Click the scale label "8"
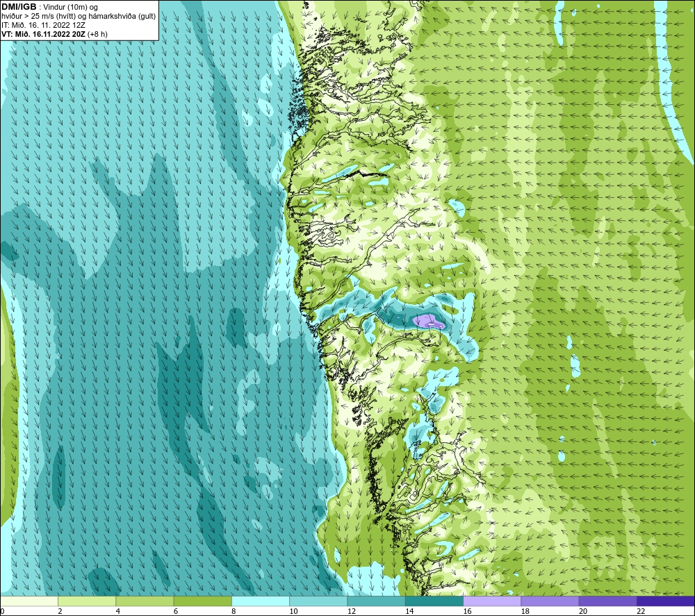Image resolution: width=695 pixels, height=616 pixels. tap(234, 611)
